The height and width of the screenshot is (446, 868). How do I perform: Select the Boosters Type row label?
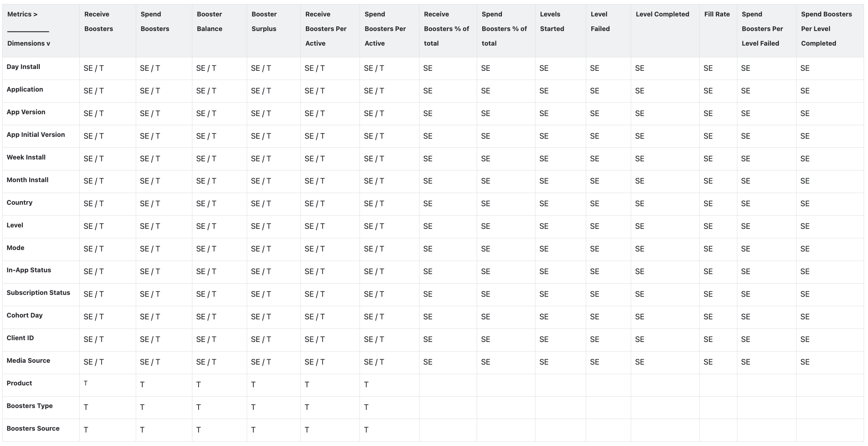[30, 406]
